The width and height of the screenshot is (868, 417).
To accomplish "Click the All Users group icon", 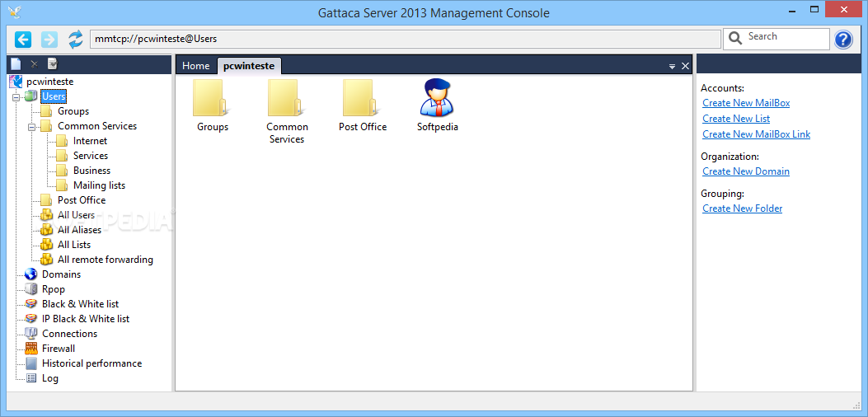I will 46,215.
